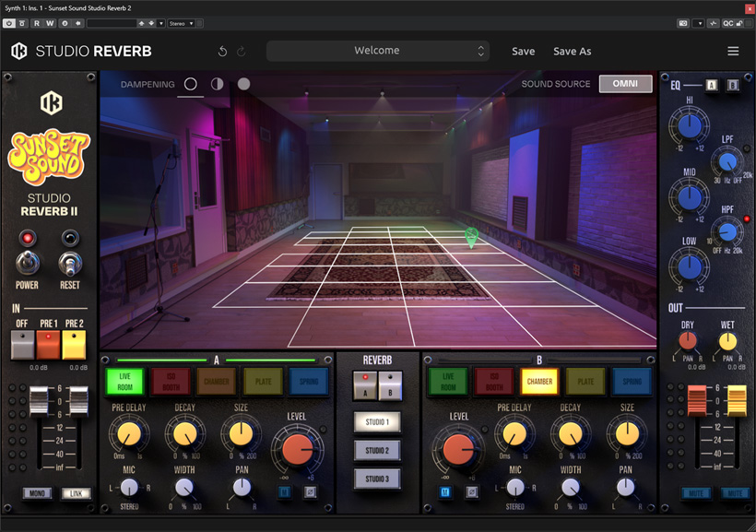This screenshot has width=756, height=532.
Task: Click the section B DECAY knob
Action: pos(571,433)
